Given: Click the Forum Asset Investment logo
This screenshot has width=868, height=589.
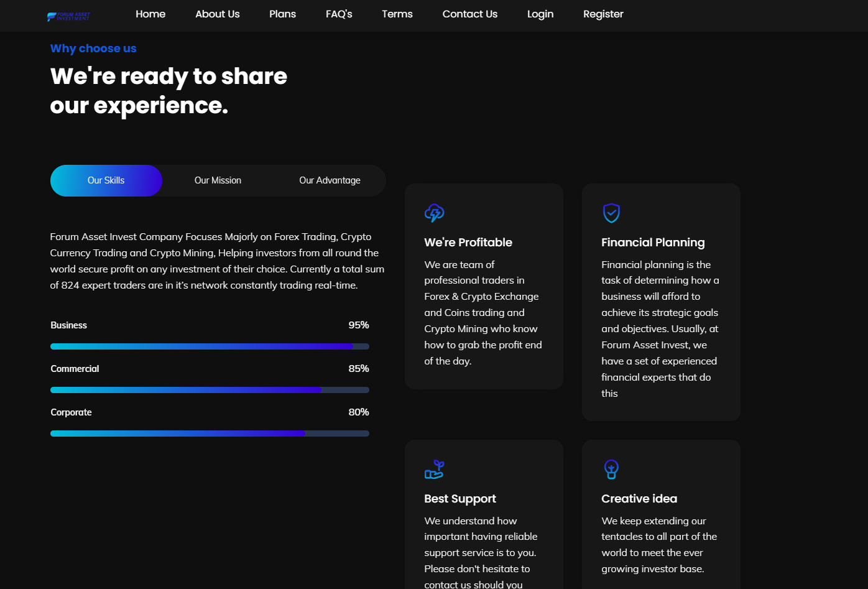Looking at the screenshot, I should click(x=68, y=16).
